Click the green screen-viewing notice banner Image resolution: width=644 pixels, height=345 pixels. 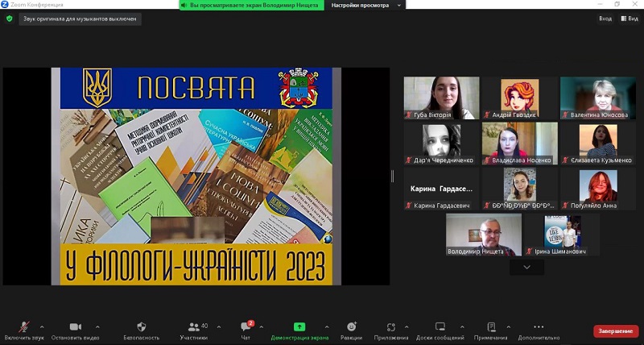tap(251, 6)
